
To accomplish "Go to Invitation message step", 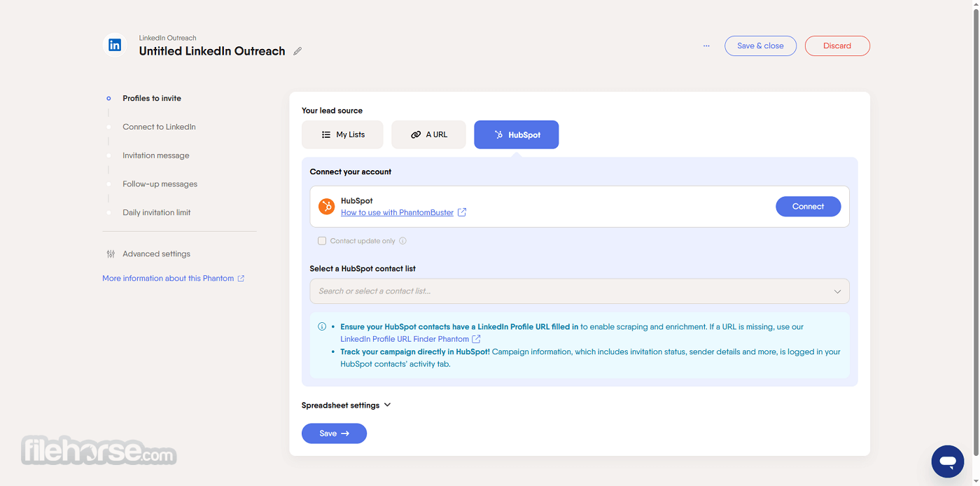I will tap(156, 155).
